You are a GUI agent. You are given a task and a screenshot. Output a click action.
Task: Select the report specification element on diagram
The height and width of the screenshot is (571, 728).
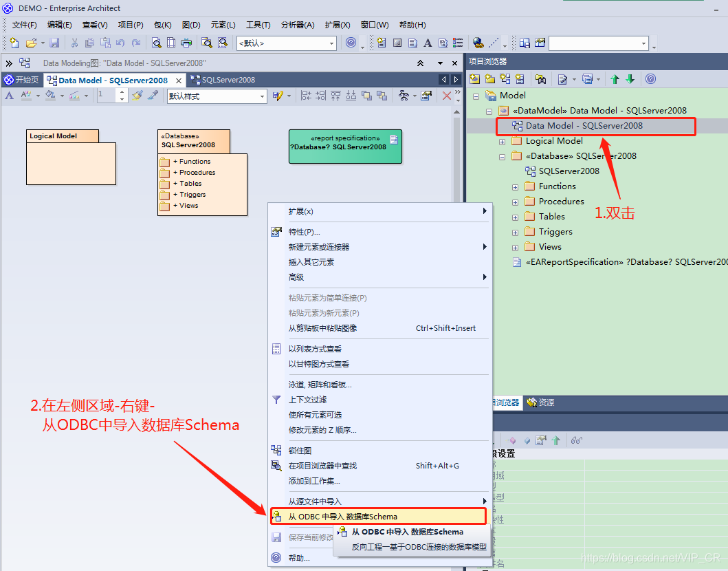(x=345, y=147)
